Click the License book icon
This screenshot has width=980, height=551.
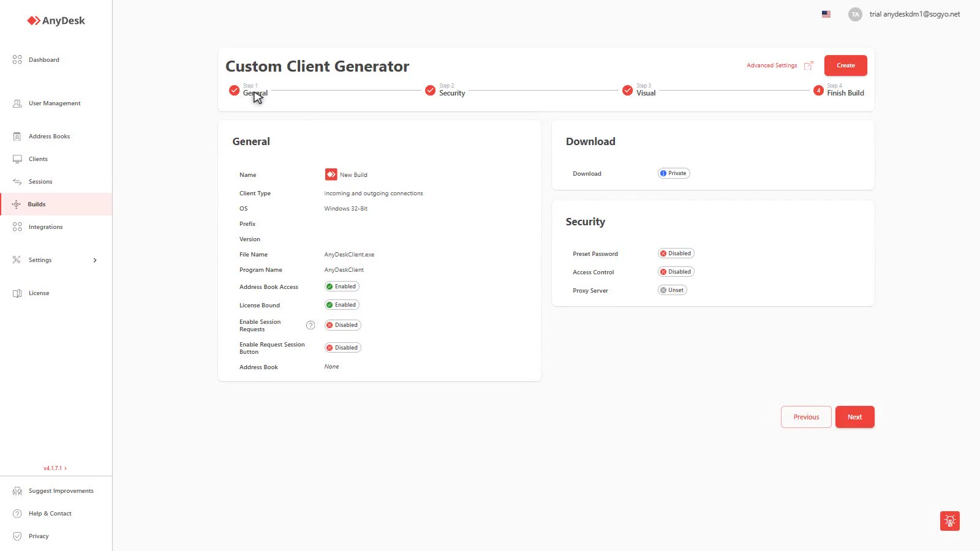click(x=17, y=293)
